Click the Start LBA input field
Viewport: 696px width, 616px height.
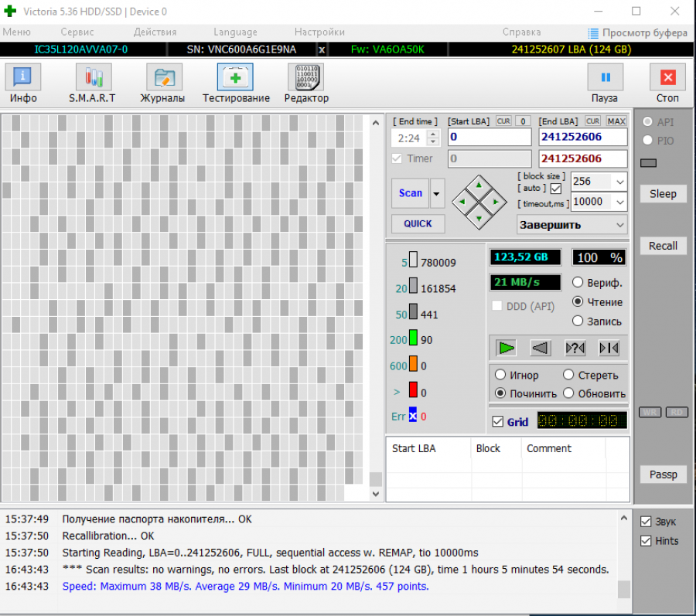coord(490,137)
